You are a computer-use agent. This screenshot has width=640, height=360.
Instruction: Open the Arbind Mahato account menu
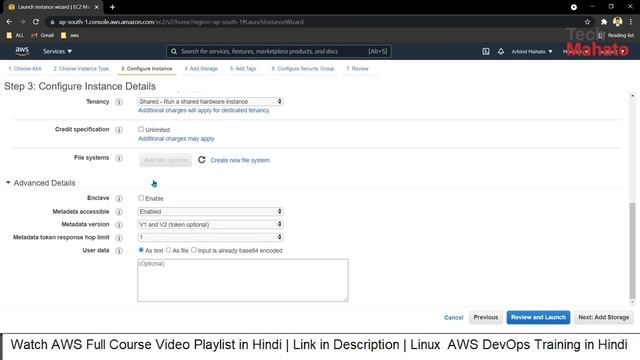532,51
